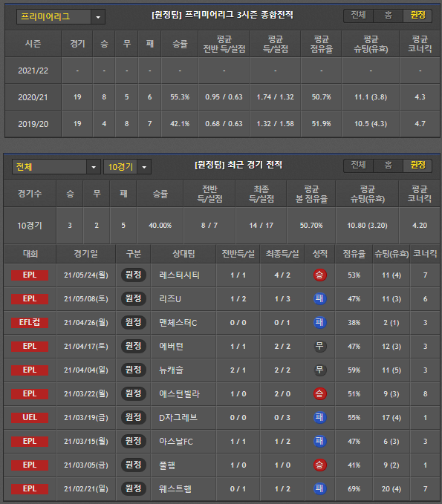Click UEL badge for D자그레브 match
The image size is (442, 504).
30,418
